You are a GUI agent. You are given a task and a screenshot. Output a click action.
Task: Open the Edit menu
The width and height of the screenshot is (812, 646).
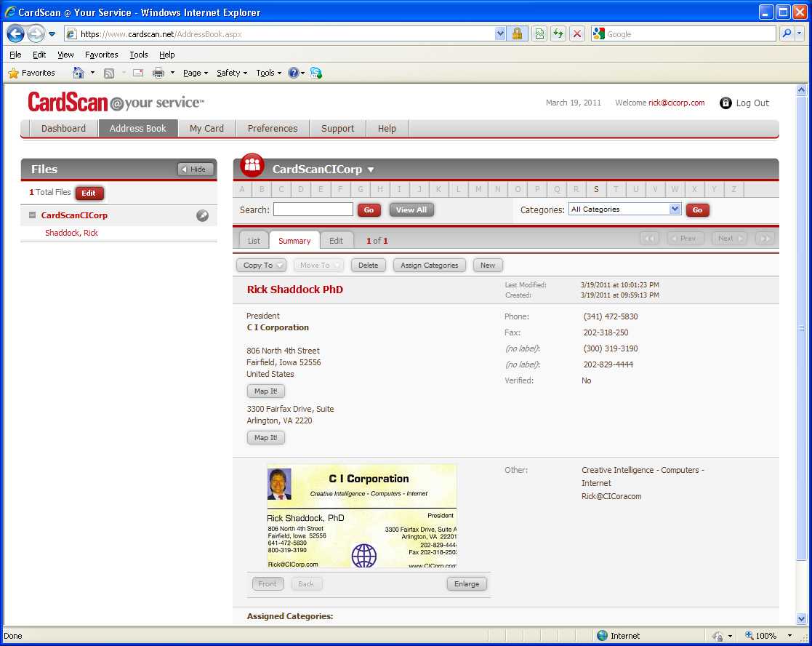[x=39, y=55]
